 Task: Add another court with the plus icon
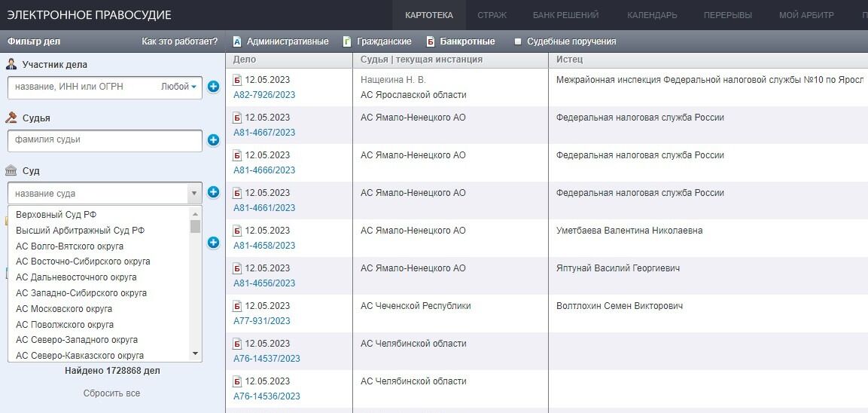[214, 192]
